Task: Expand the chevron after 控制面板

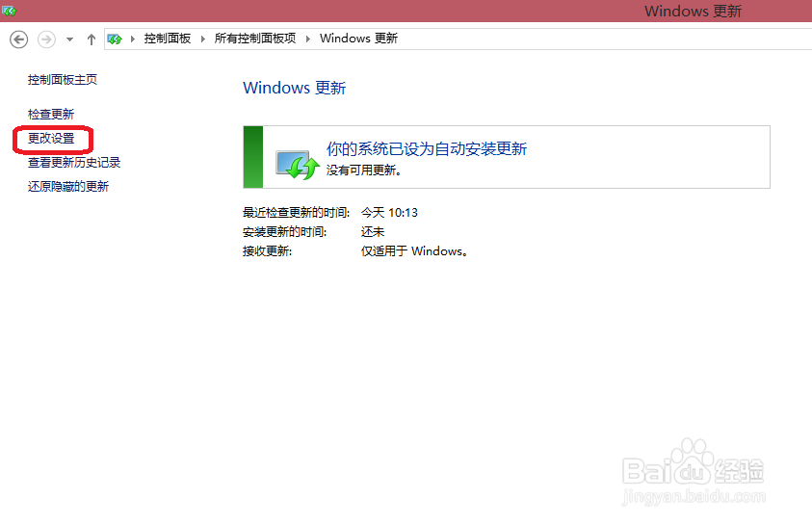Action: tap(202, 39)
